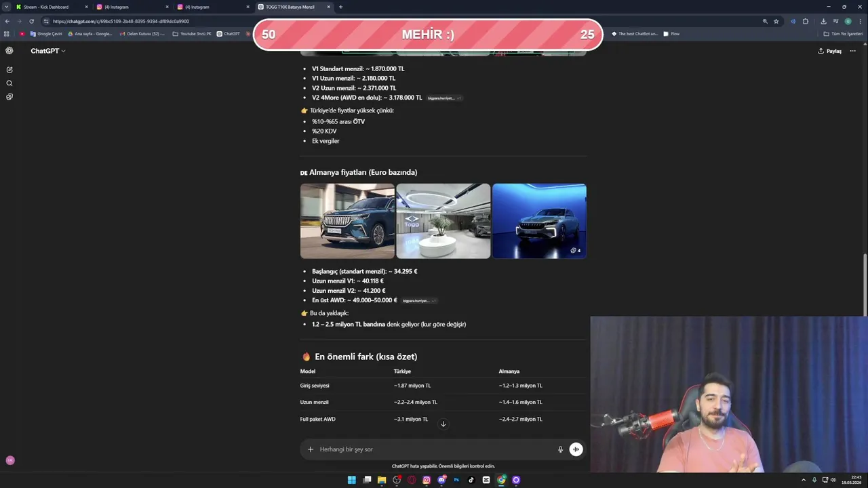Click Full paket AWD table row label
868x488 pixels.
pyautogui.click(x=318, y=419)
